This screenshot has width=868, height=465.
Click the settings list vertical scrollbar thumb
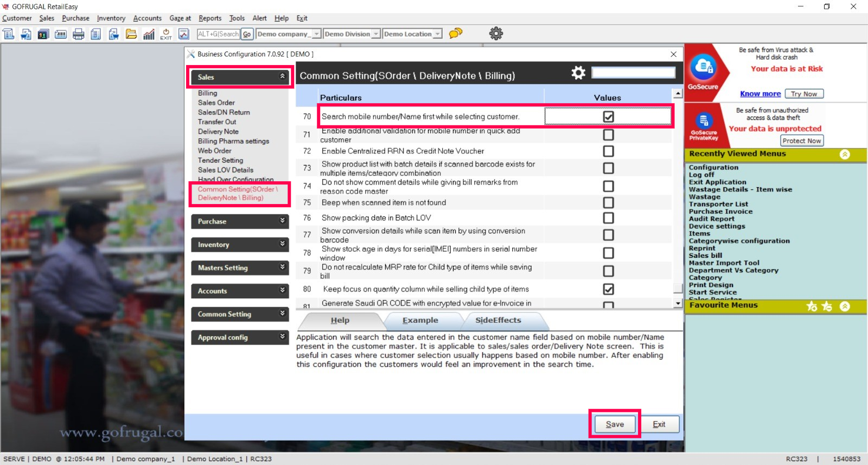678,288
